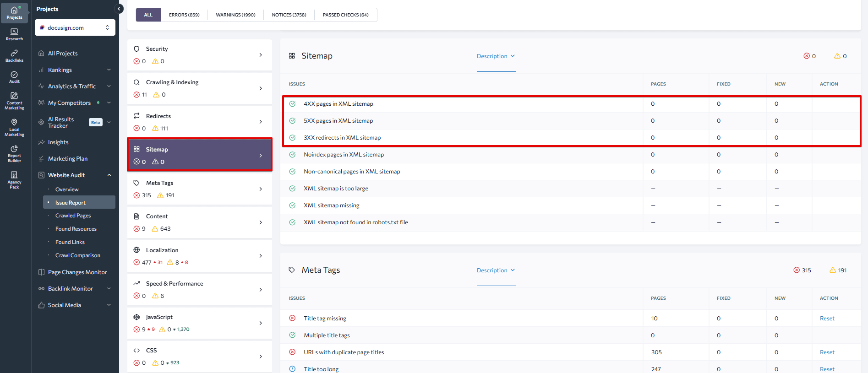The width and height of the screenshot is (868, 373).
Task: Open the Backlinks sidebar icon
Action: click(x=14, y=56)
